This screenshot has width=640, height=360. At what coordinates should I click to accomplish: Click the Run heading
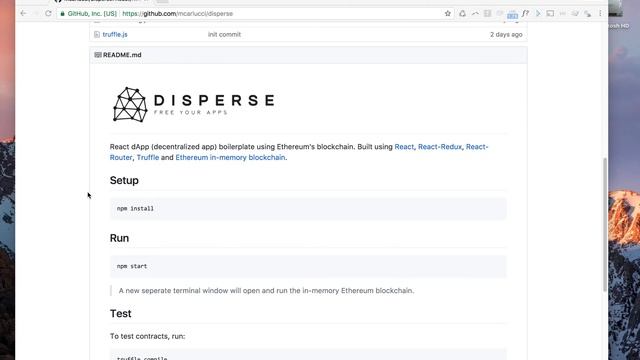119,238
